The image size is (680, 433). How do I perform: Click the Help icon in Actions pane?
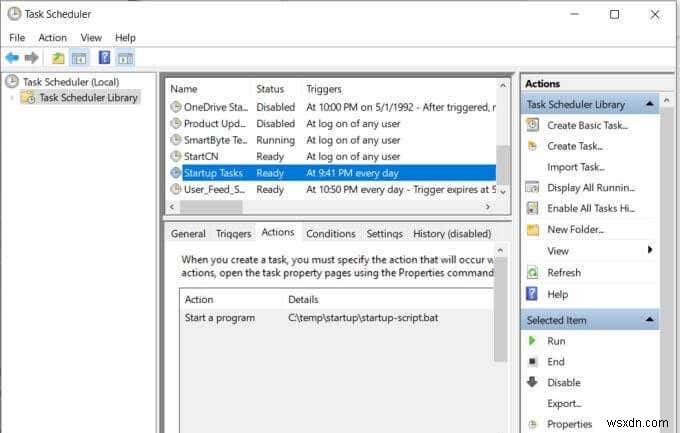532,294
